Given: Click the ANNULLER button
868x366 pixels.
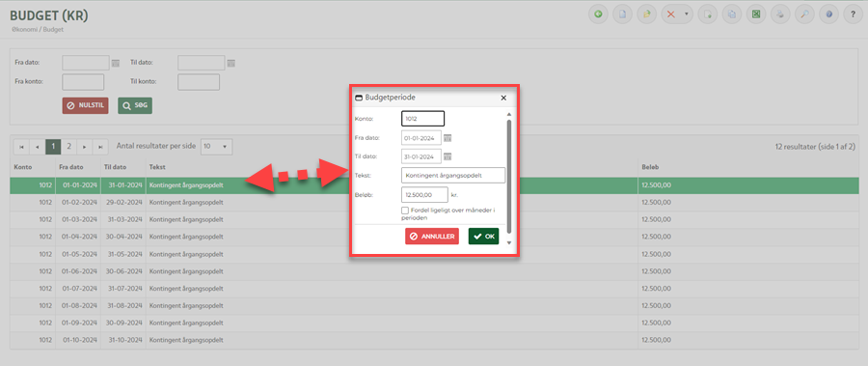Looking at the screenshot, I should coord(432,237).
